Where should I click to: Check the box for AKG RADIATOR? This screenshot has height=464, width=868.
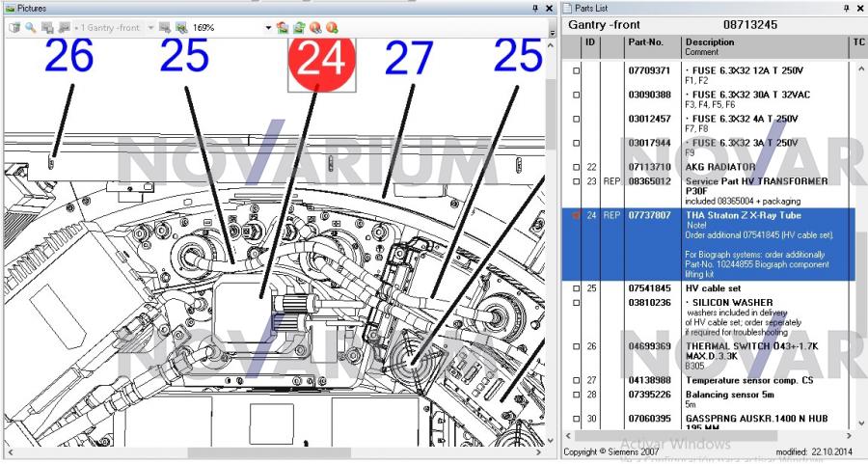tap(576, 167)
